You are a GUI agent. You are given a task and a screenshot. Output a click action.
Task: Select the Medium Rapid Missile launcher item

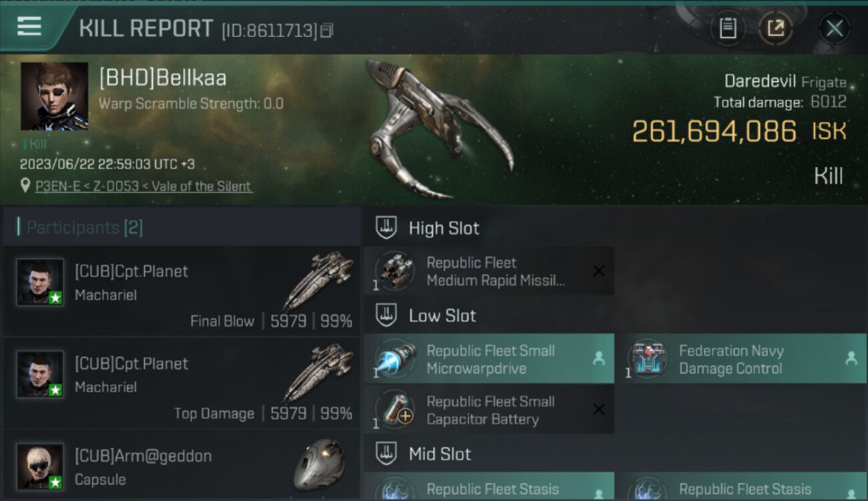coord(489,271)
